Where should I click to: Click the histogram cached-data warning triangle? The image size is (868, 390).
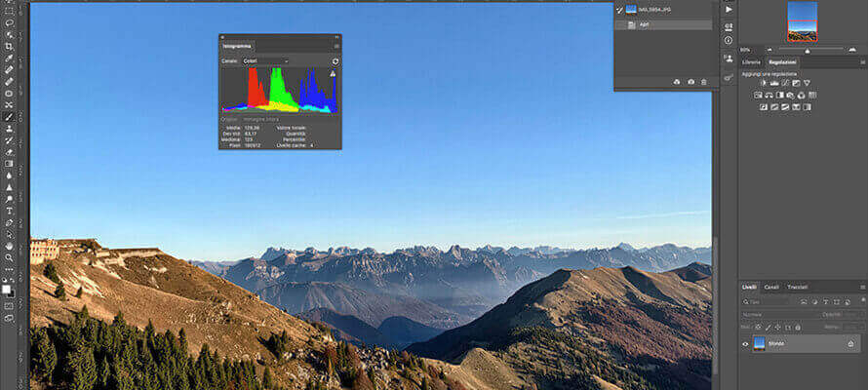333,74
